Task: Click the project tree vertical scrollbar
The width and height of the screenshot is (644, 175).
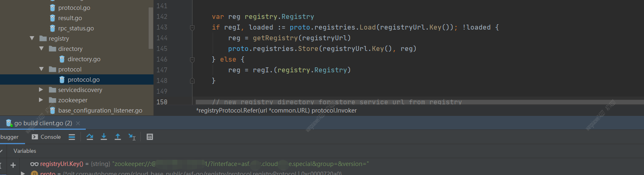Action: click(x=151, y=28)
